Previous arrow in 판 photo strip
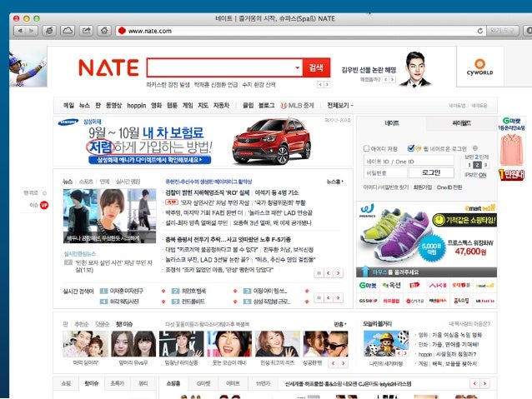The image size is (532, 399). [x=334, y=363]
